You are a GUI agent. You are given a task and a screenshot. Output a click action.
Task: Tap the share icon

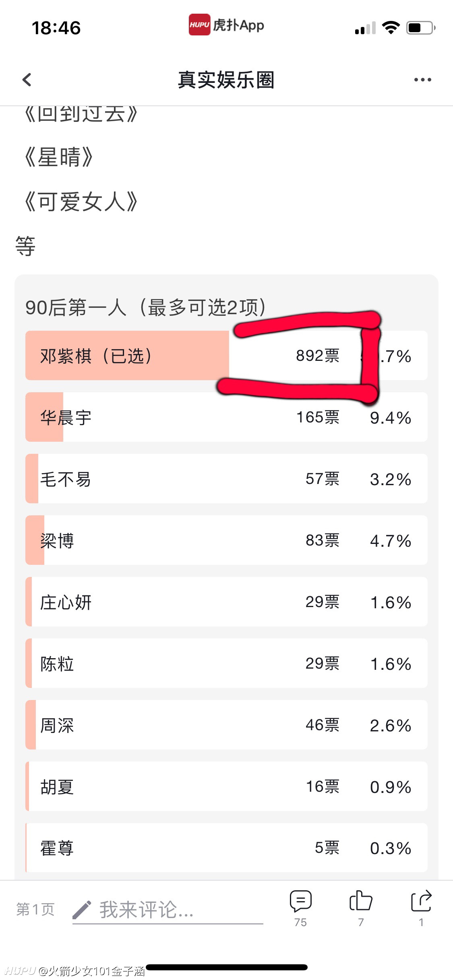[x=421, y=901]
